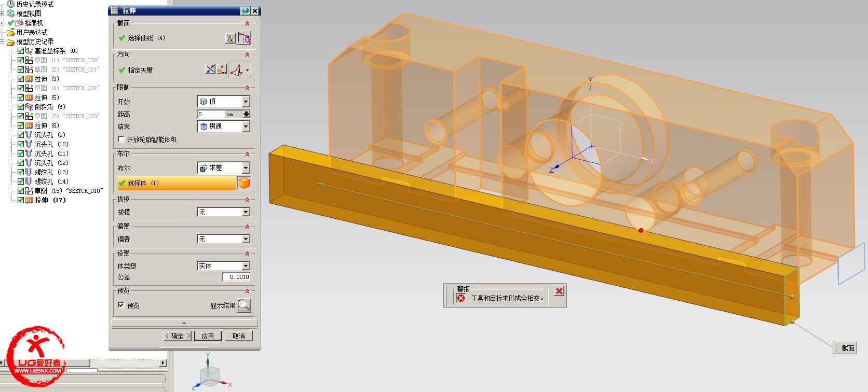This screenshot has width=868, height=392.
Task: Click the 公差 tolerance input field
Action: (x=237, y=277)
